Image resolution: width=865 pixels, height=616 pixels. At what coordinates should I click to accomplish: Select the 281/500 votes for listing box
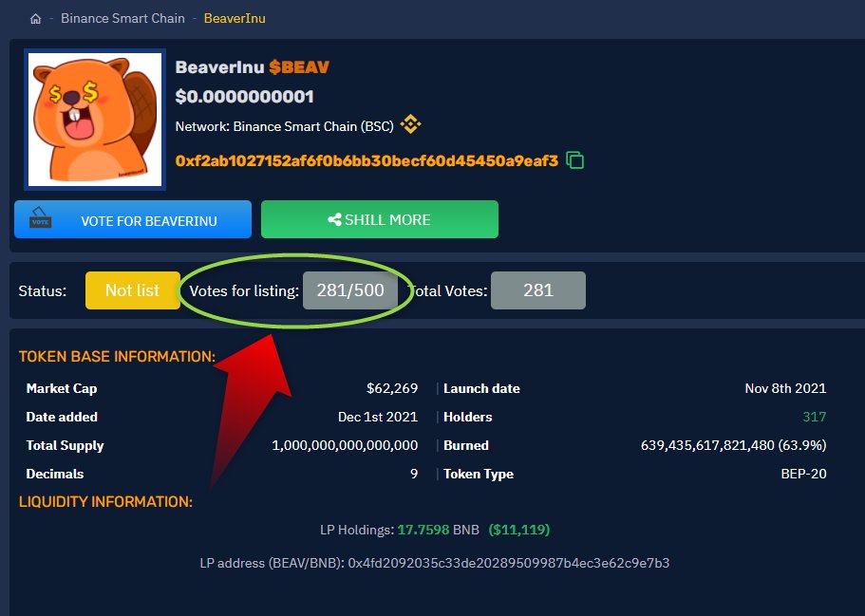coord(350,290)
